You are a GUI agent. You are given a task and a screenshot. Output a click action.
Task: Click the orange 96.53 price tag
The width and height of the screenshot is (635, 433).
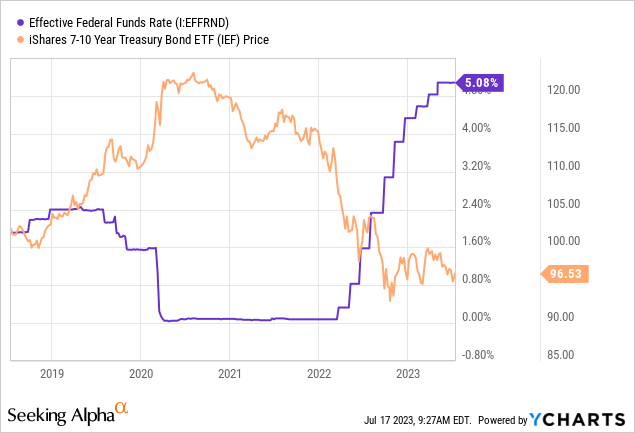click(565, 272)
